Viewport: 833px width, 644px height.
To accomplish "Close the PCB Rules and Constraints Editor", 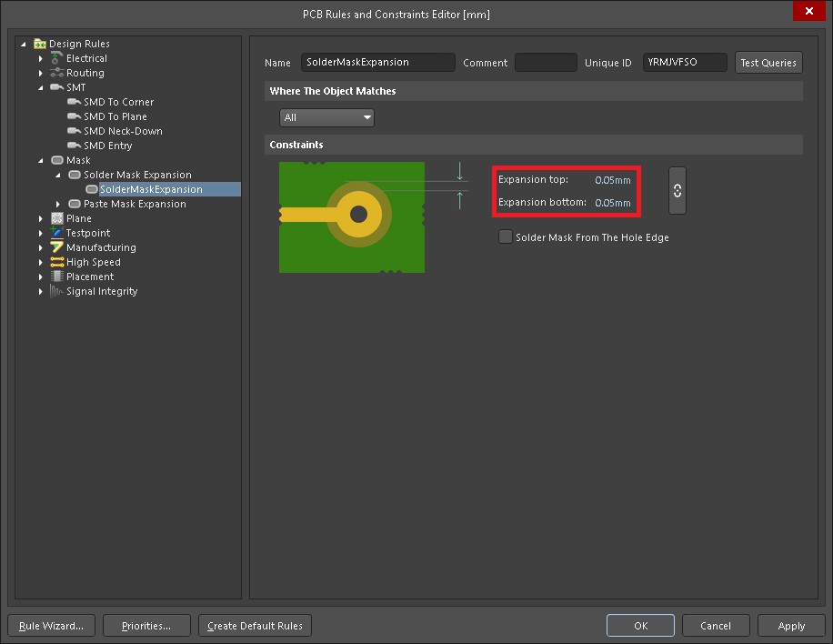I will pos(808,11).
